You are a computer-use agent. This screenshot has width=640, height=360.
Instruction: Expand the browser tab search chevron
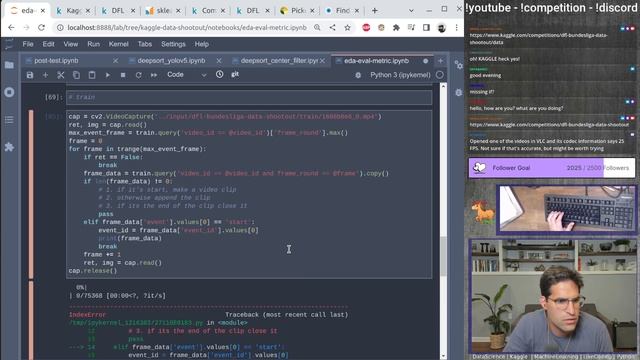411,11
